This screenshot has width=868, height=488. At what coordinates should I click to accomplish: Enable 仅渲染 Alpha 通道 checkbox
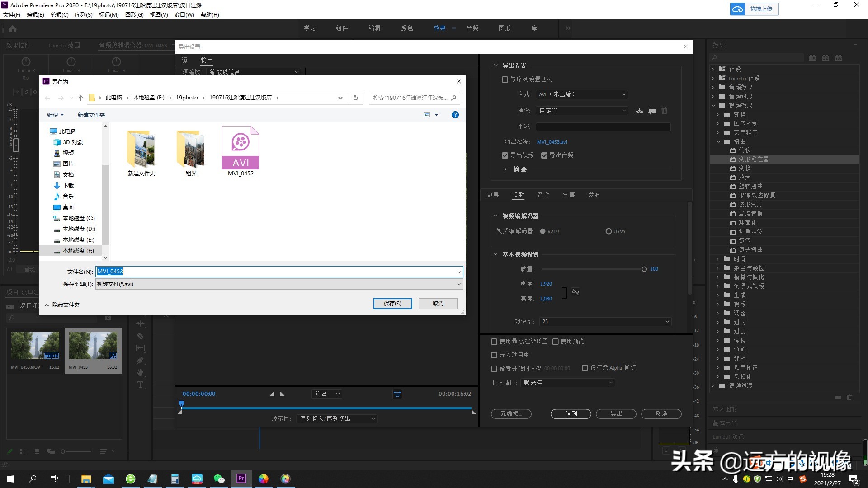[585, 368]
